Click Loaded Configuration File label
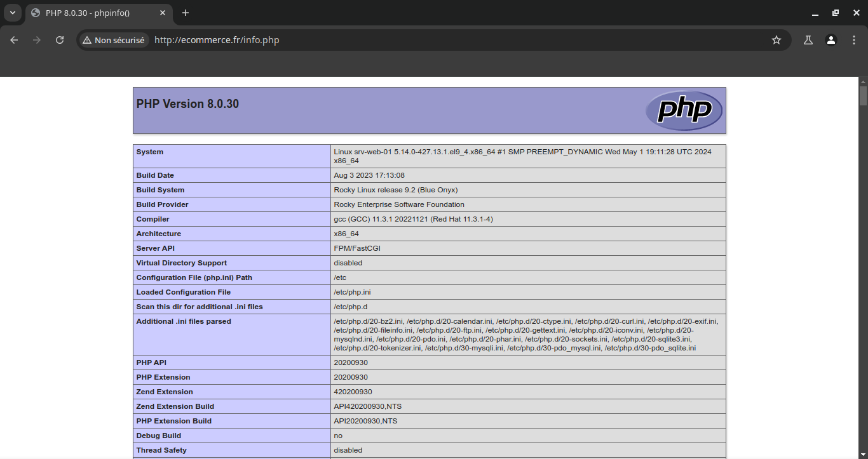 pos(183,292)
